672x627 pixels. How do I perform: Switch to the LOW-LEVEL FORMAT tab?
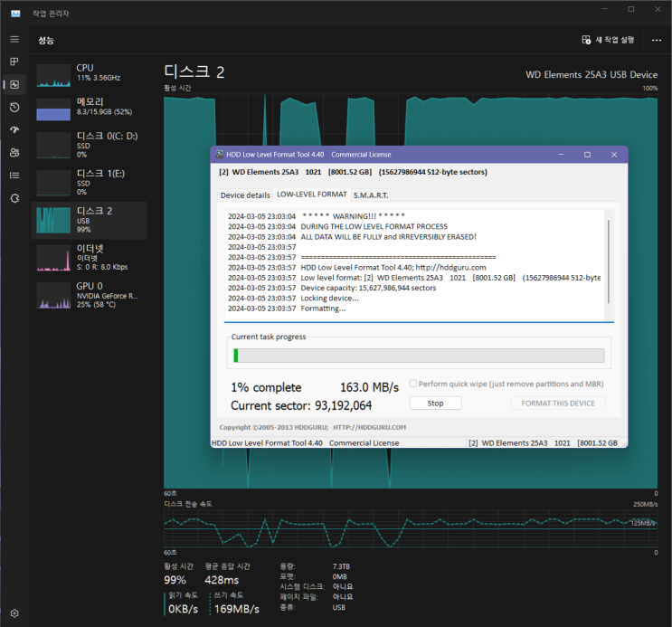311,195
